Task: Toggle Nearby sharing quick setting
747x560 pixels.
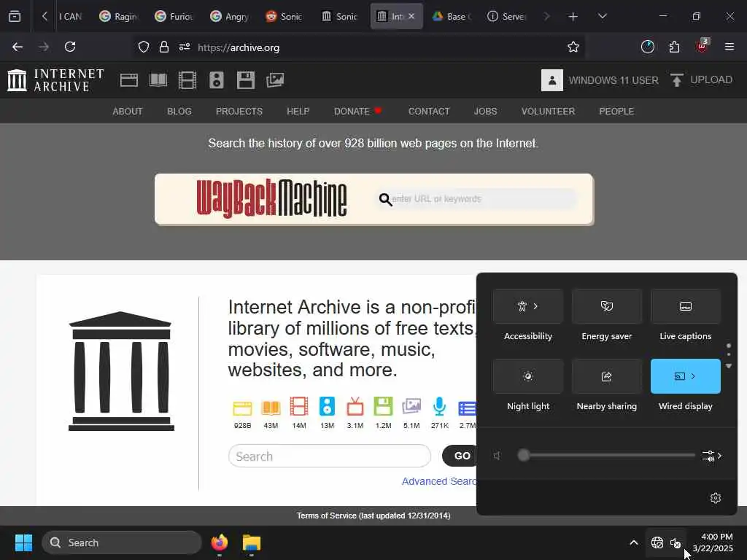Action: [606, 376]
